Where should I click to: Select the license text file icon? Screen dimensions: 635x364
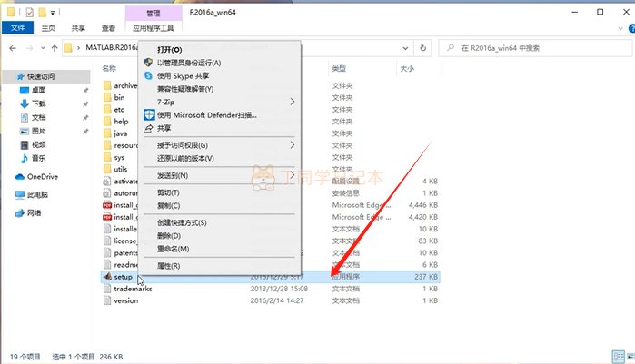107,241
